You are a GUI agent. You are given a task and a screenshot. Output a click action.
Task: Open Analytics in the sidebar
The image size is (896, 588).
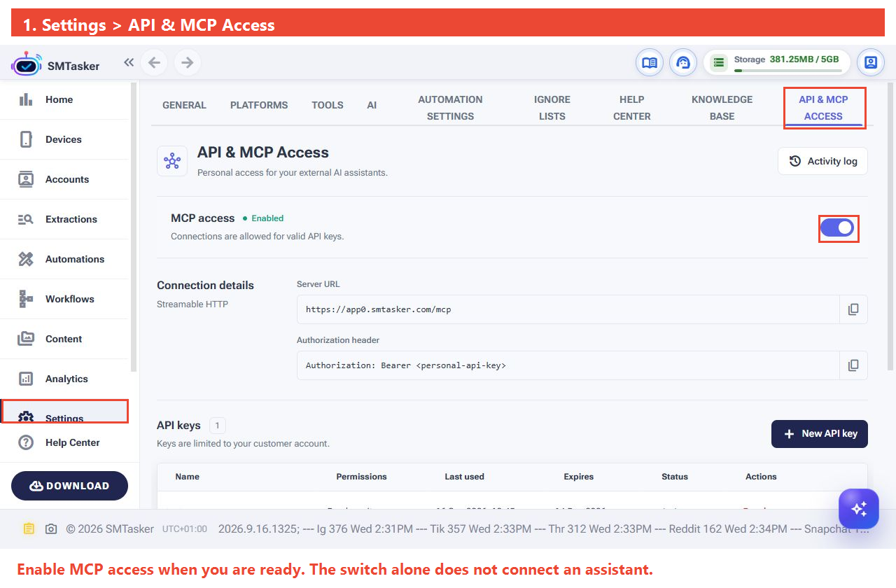pyautogui.click(x=64, y=379)
